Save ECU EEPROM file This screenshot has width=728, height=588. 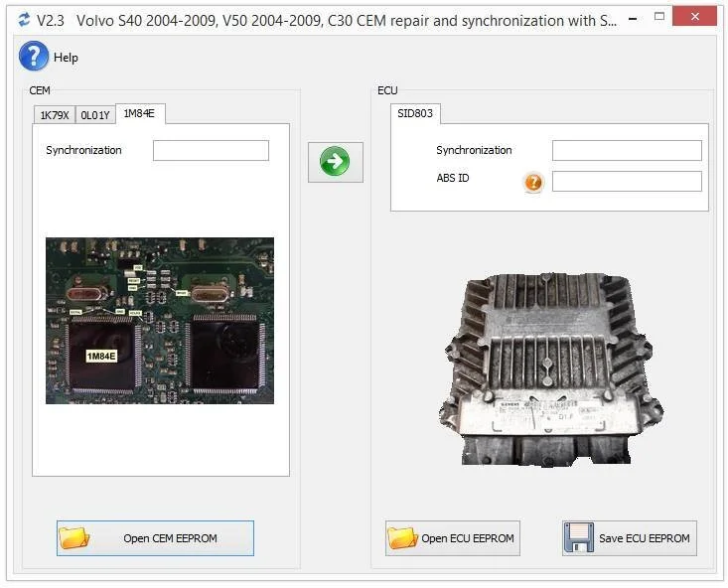point(630,538)
